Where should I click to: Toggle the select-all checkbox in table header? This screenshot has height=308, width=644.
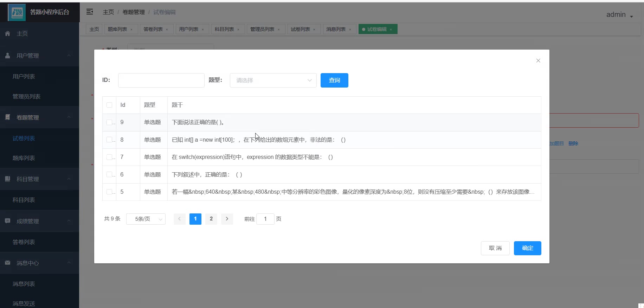click(109, 105)
